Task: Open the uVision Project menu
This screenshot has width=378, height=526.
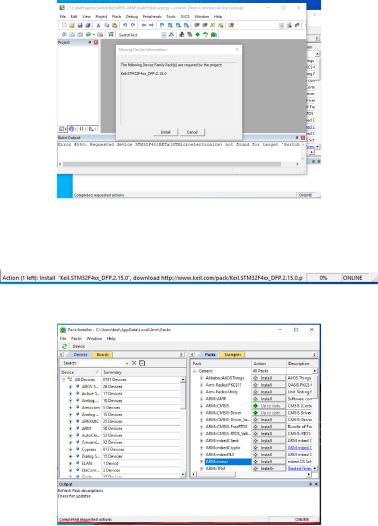Action: (101, 16)
